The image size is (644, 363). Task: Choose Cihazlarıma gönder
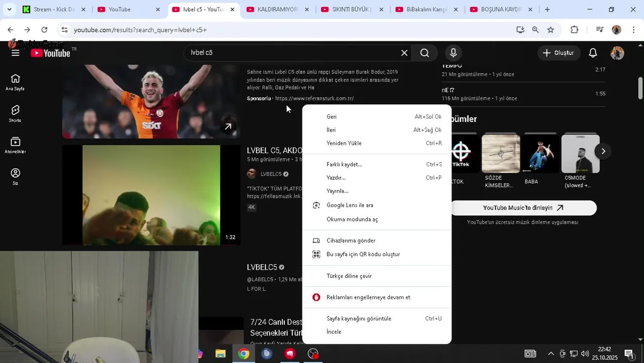[377, 240]
